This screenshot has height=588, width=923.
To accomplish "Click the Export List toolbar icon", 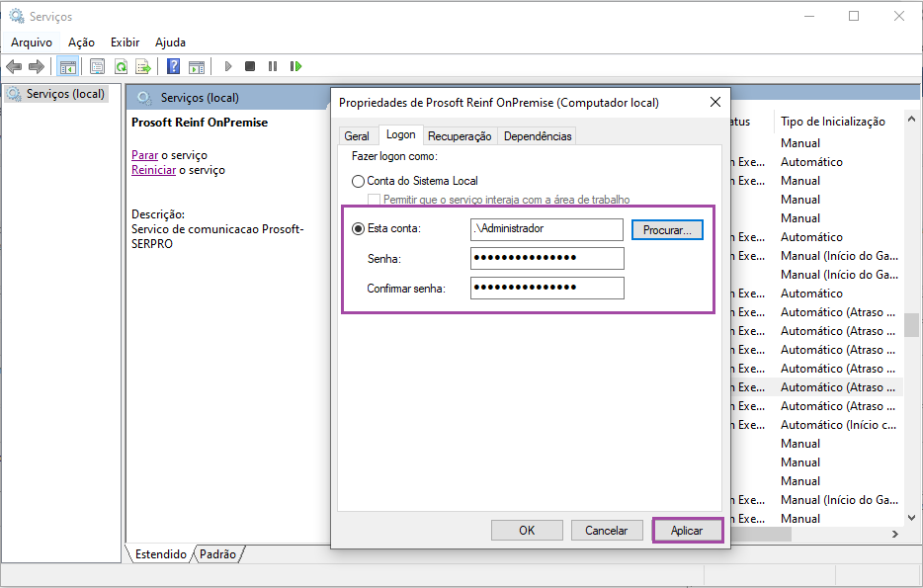I will [143, 66].
